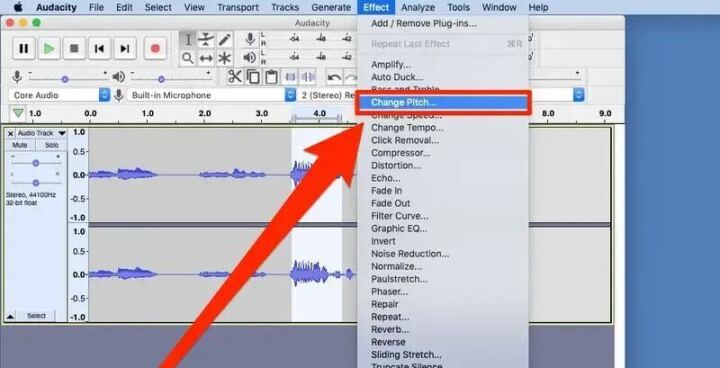Image resolution: width=720 pixels, height=368 pixels.
Task: Open the Generate menu
Action: pyautogui.click(x=331, y=7)
